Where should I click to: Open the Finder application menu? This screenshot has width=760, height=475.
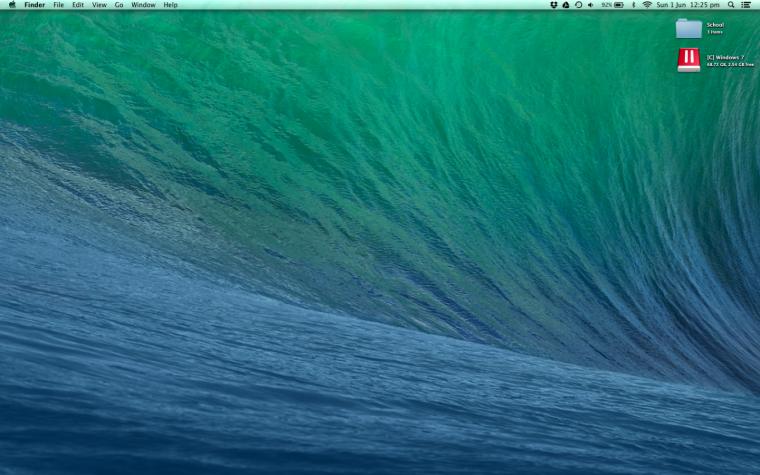click(34, 5)
